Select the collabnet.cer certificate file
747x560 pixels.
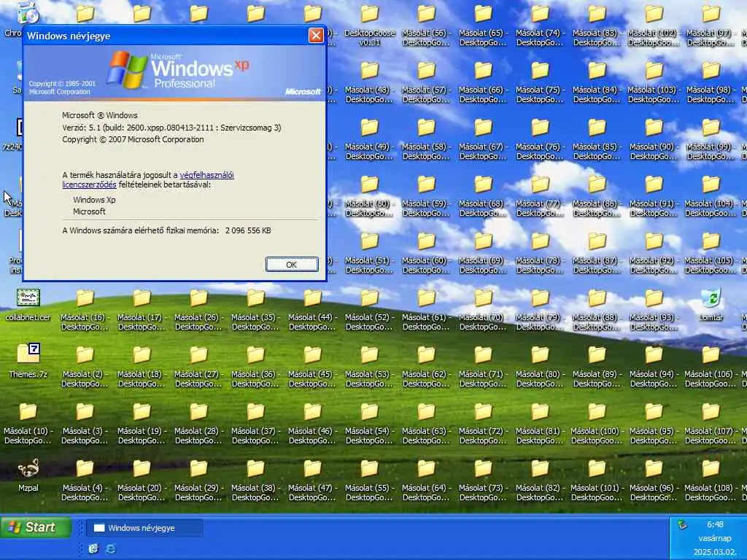28,298
